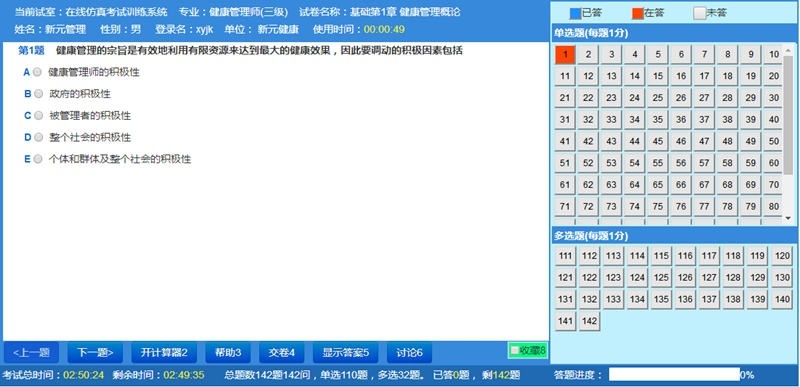Open discussion via 讨论6 button
Screen dimensions: 800x387
pos(409,352)
